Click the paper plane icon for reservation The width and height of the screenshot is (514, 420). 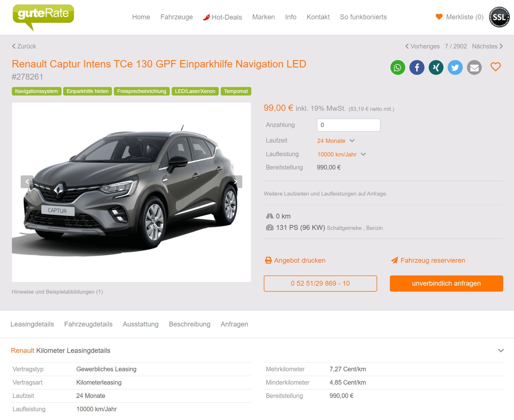(394, 260)
